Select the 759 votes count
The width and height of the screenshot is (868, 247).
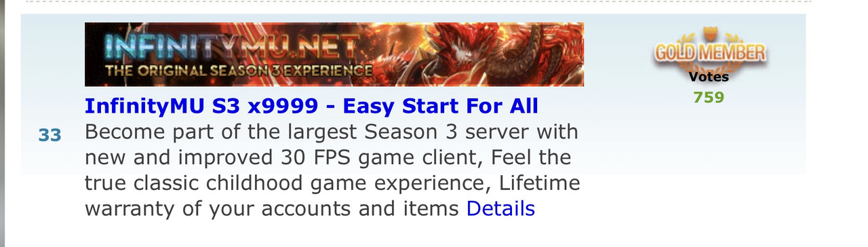click(709, 97)
